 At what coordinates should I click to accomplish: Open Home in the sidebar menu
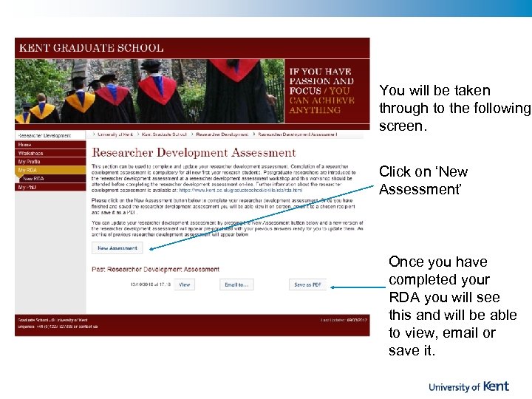coord(50,145)
